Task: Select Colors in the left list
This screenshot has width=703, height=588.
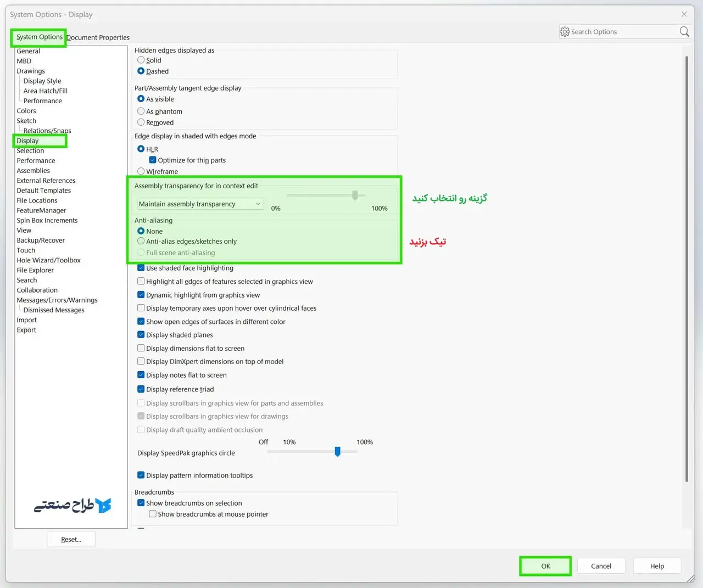Action: click(x=26, y=111)
